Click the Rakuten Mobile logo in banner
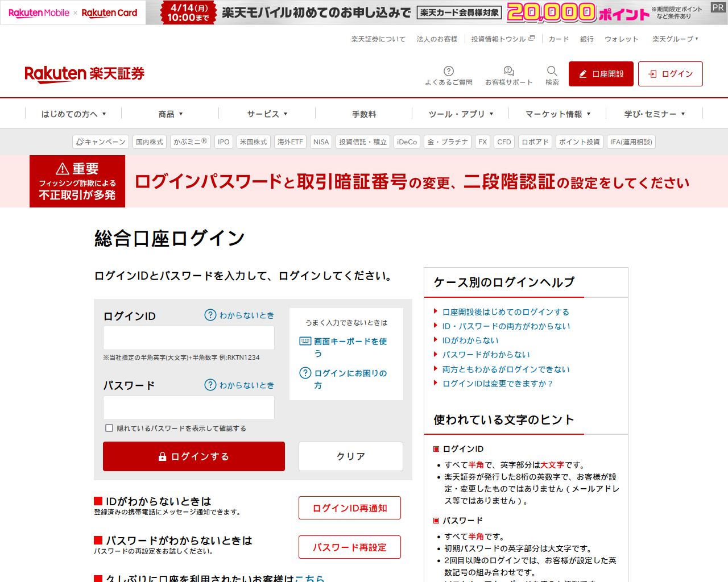This screenshot has height=582, width=728. click(39, 13)
